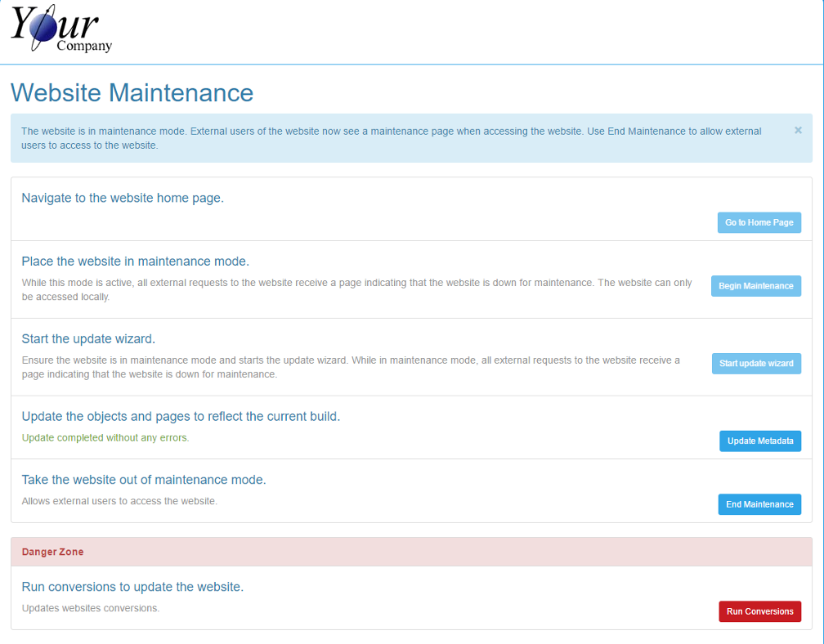Screen dimensions: 824x644
Task: Click the Your Company logo
Action: point(61,29)
